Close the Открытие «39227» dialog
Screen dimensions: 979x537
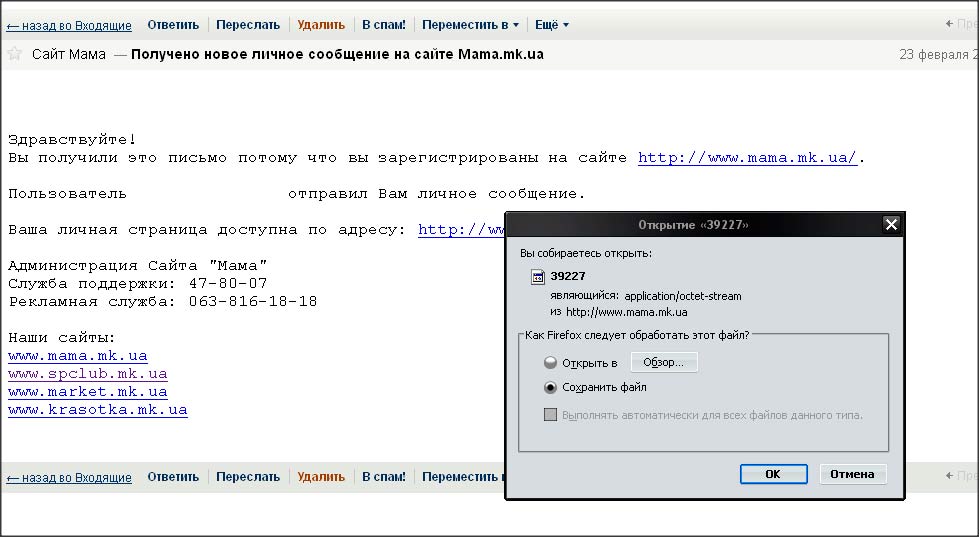[x=891, y=225]
